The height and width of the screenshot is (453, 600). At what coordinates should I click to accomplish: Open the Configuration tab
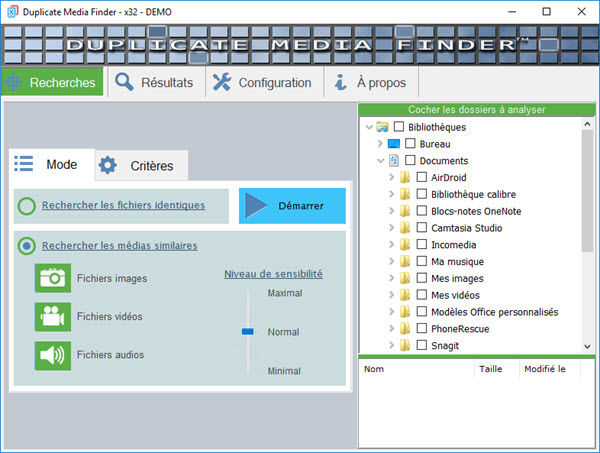(x=265, y=82)
